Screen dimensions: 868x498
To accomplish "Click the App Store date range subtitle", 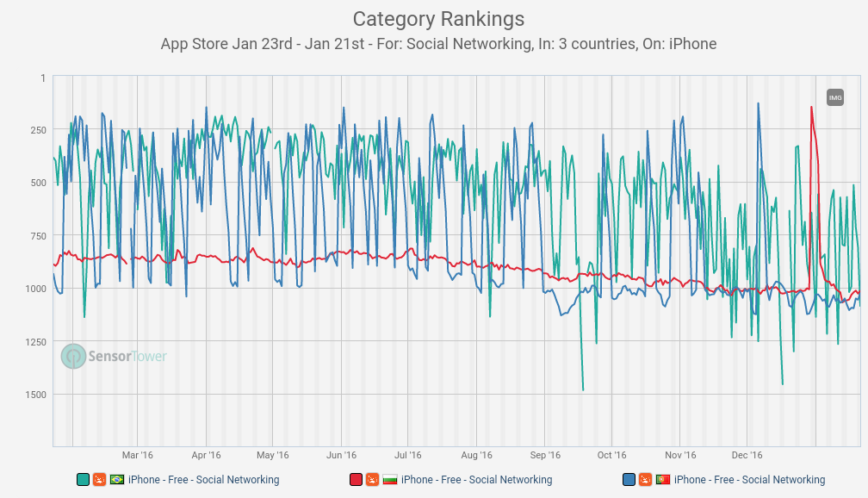I will 438,44.
